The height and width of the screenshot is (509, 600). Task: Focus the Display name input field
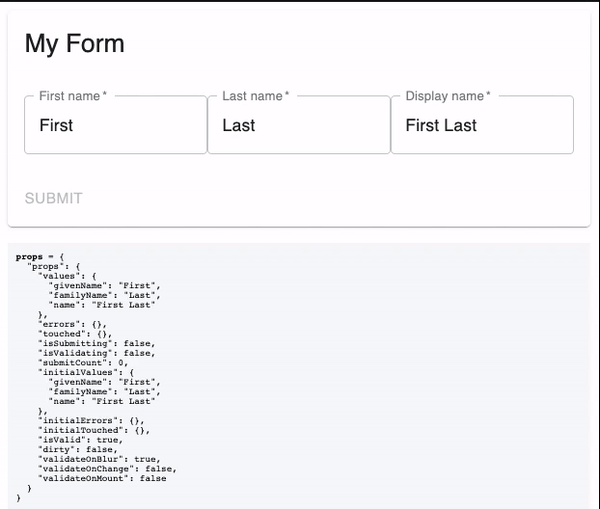point(482,125)
